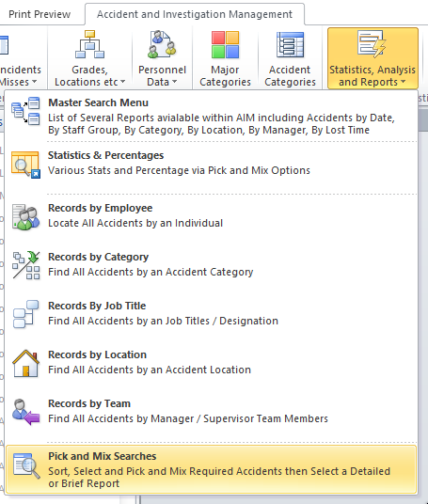Click the Pick and Mix Searches icon
Screen dimensions: 428x504
pos(26,465)
